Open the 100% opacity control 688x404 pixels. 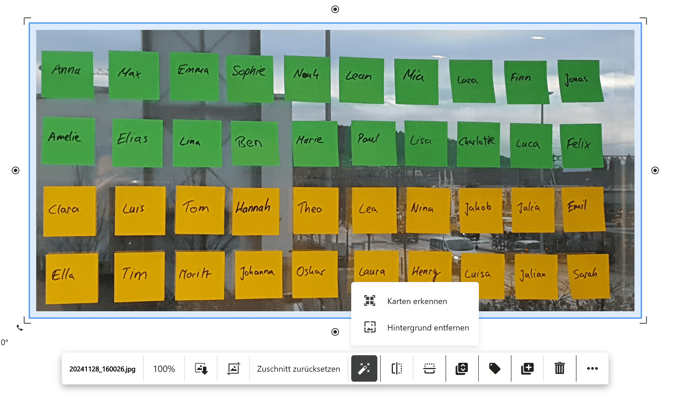pos(164,368)
